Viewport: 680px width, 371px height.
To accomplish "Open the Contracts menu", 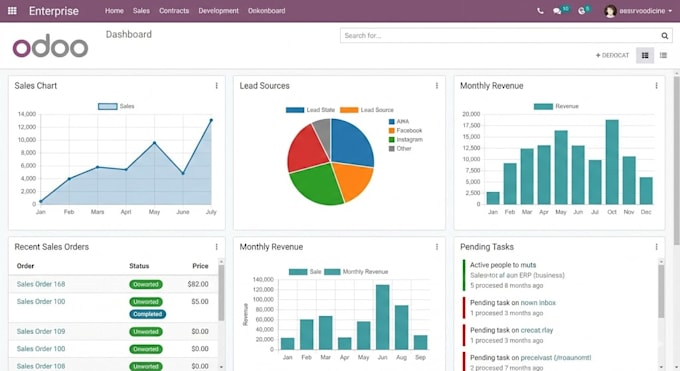I will tap(174, 11).
